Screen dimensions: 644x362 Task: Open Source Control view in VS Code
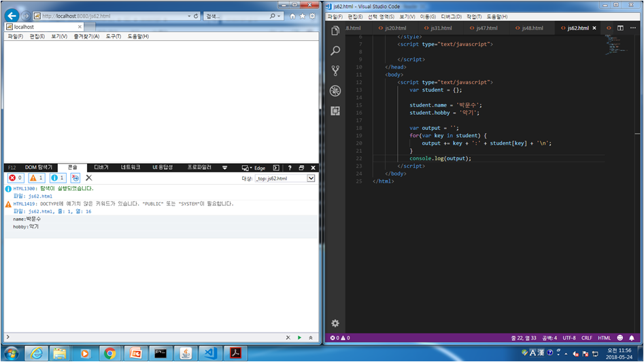[x=335, y=71]
